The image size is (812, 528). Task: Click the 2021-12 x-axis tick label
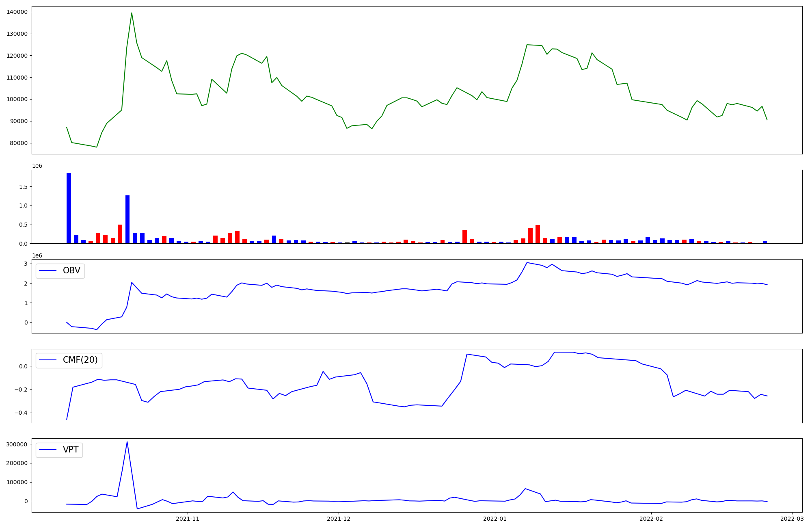338,519
